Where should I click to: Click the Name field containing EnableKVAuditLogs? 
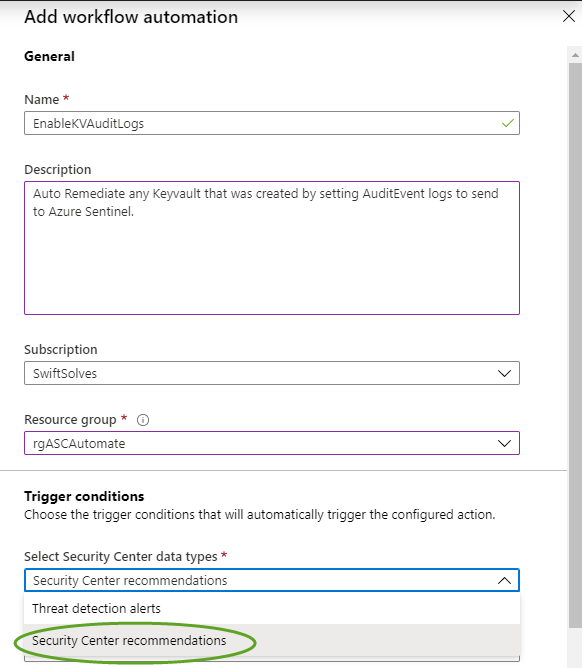point(272,123)
